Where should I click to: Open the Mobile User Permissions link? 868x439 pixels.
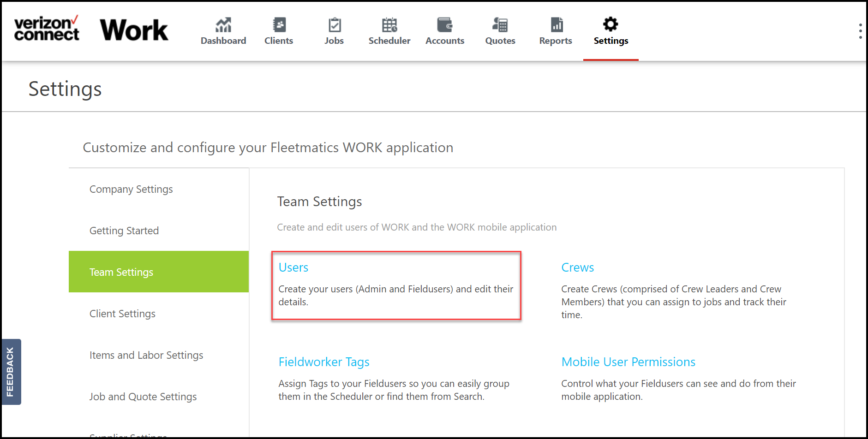[x=629, y=362]
